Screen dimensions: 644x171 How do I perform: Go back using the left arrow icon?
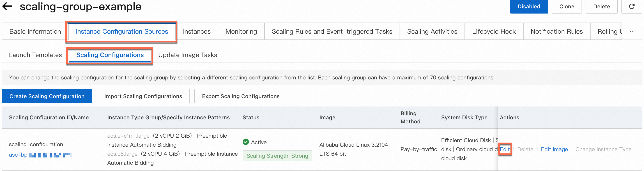tap(7, 6)
